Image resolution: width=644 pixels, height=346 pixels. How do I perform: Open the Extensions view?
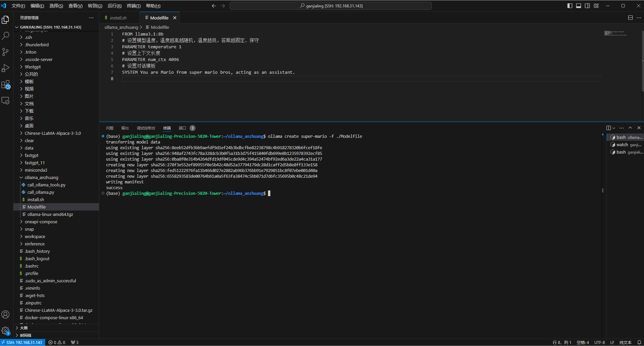[x=5, y=84]
